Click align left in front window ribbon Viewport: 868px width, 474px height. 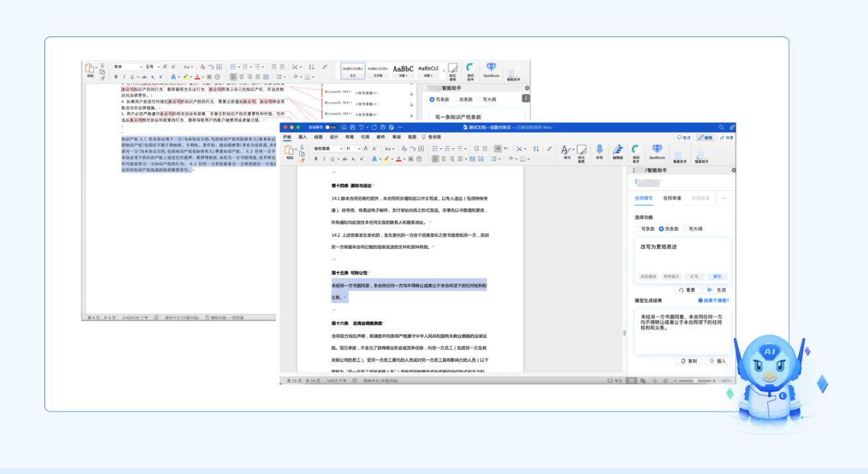(x=435, y=159)
